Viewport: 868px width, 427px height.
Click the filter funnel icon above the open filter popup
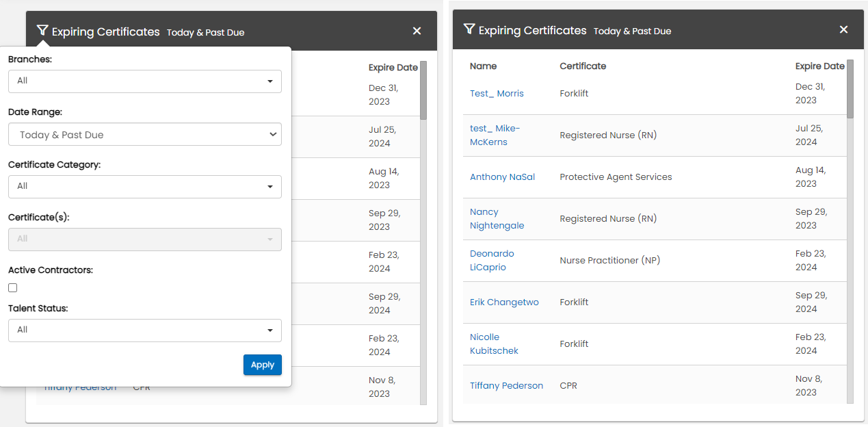(x=42, y=31)
